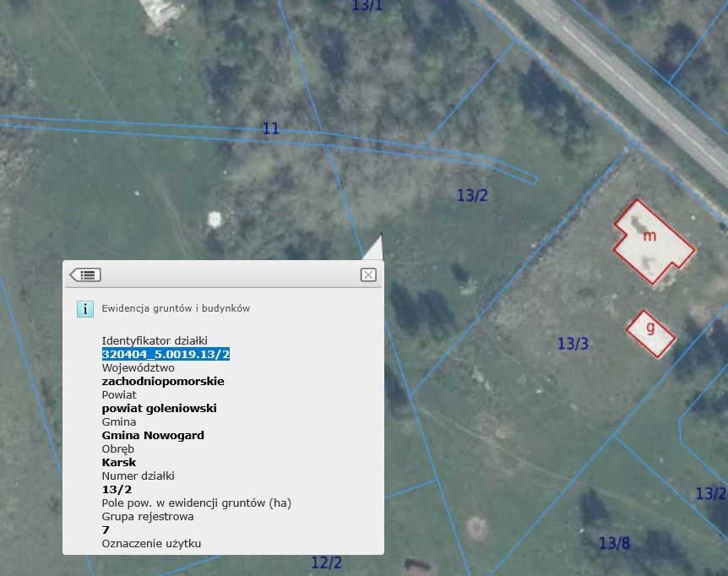The image size is (728, 576).
Task: Click the popup's pointer tail on map
Action: (376, 248)
